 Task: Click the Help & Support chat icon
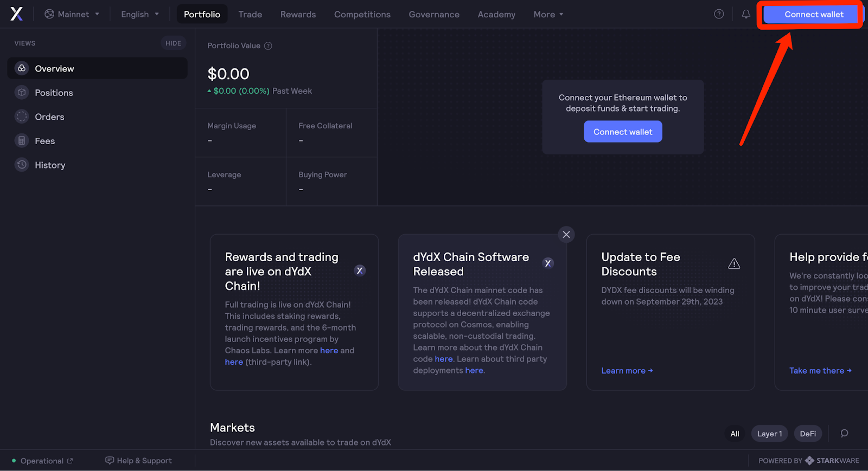[x=110, y=461]
